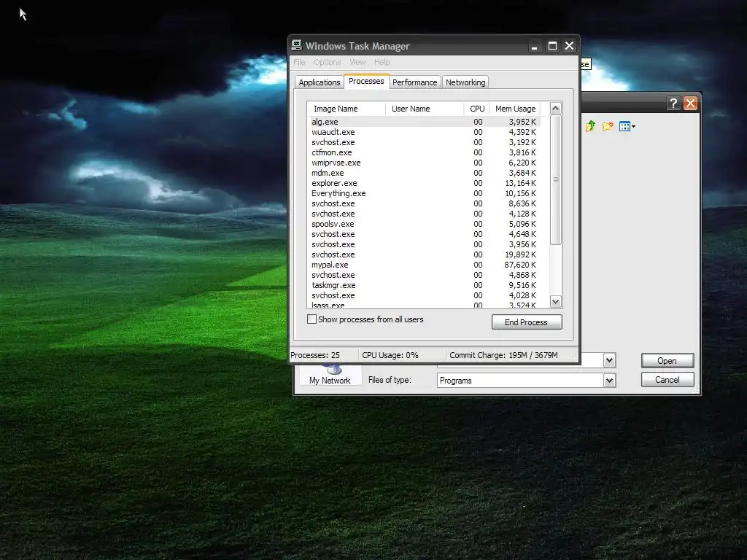
Task: Open the View menu in Task Manager
Action: (357, 62)
